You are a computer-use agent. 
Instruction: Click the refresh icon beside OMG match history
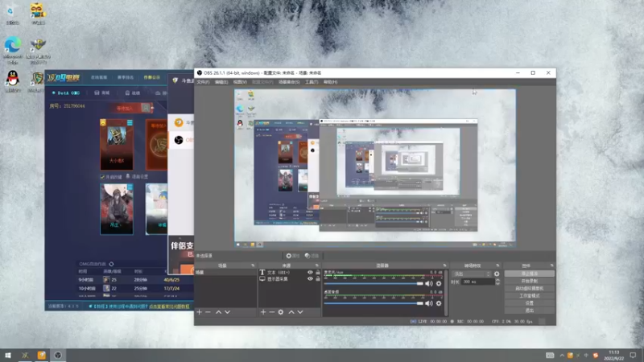click(111, 264)
